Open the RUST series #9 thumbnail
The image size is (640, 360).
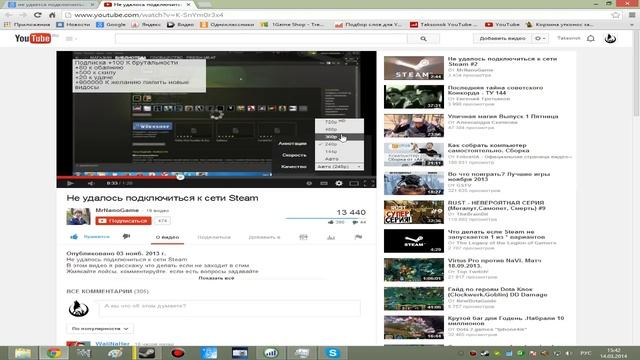[413, 212]
